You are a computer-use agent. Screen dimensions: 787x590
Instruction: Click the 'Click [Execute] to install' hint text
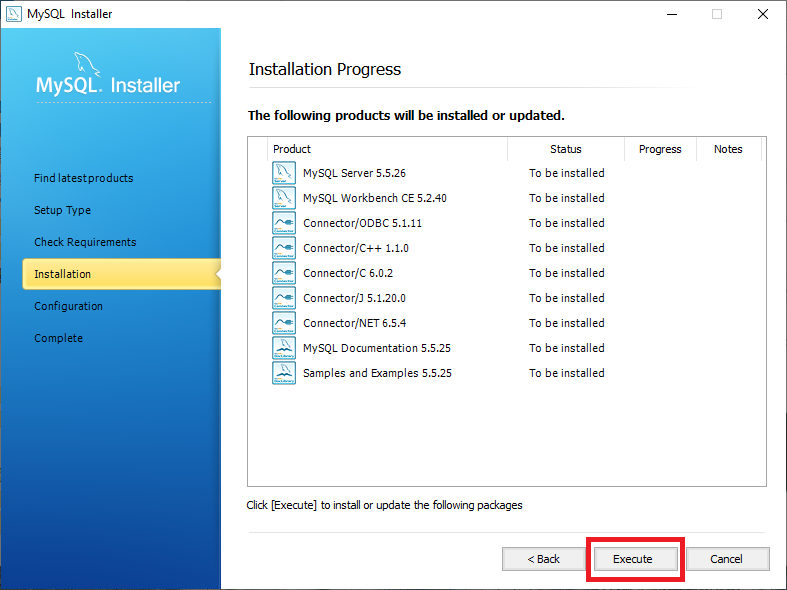pyautogui.click(x=384, y=505)
